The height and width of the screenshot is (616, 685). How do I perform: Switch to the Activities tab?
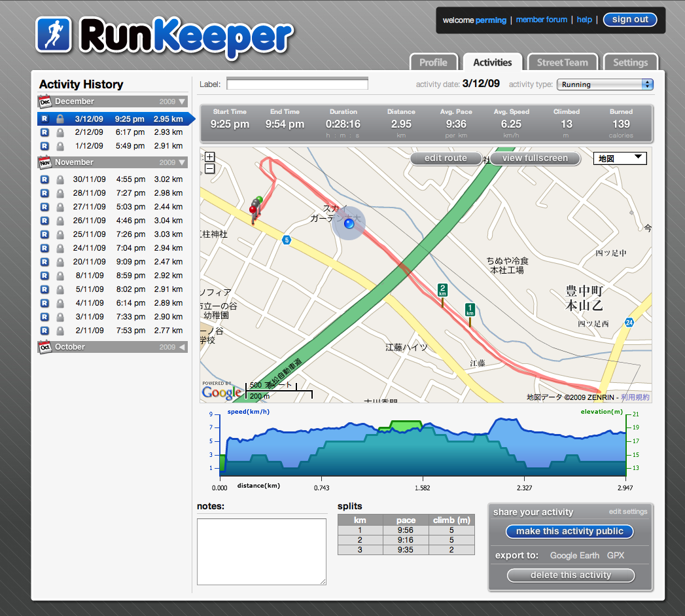(493, 62)
